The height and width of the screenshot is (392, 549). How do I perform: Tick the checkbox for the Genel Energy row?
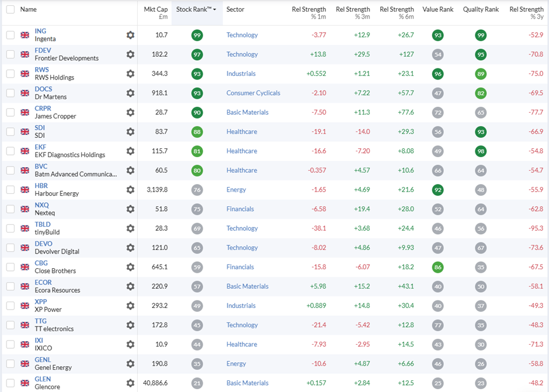(11, 363)
